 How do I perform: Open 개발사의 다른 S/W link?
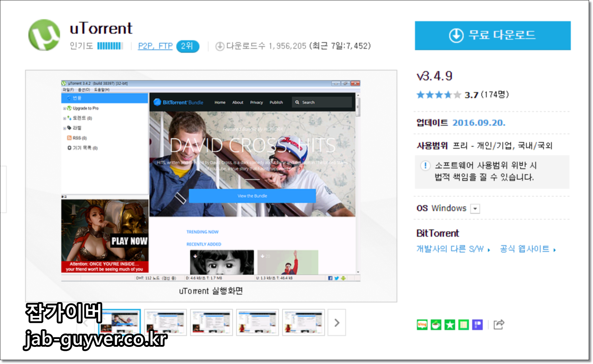[453, 249]
